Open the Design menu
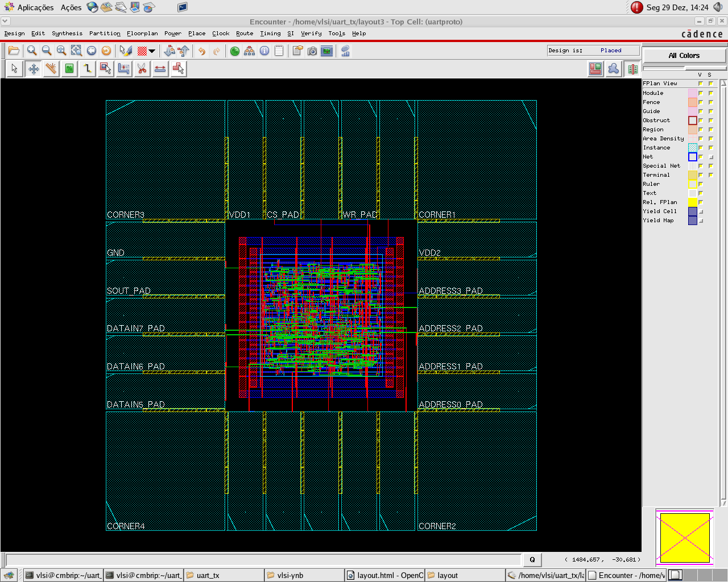Viewport: 728px width, 582px height. pos(14,34)
